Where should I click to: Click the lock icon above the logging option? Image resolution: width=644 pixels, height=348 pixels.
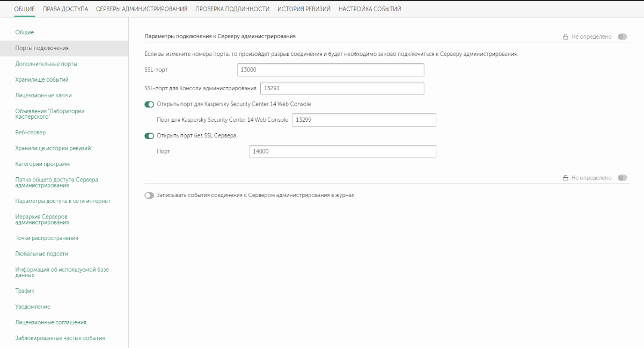click(x=565, y=178)
